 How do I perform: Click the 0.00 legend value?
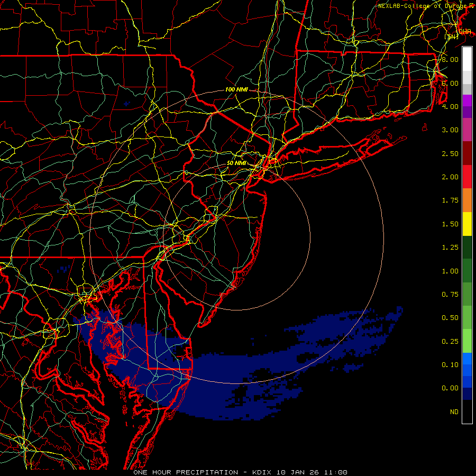pos(450,388)
